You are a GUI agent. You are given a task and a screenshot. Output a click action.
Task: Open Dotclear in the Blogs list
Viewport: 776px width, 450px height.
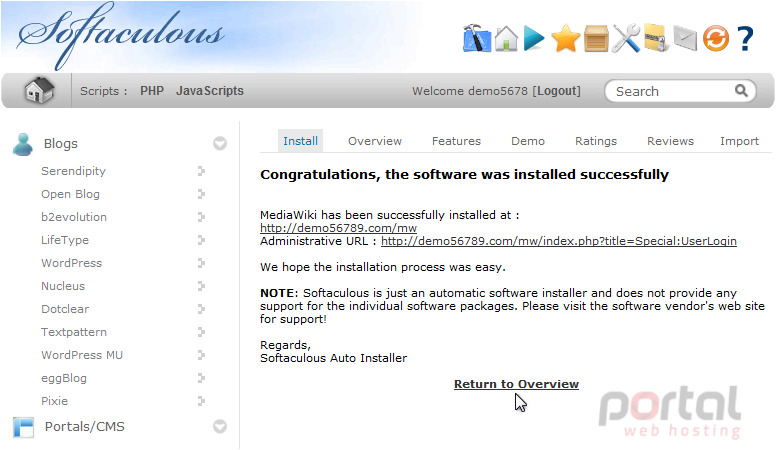65,309
